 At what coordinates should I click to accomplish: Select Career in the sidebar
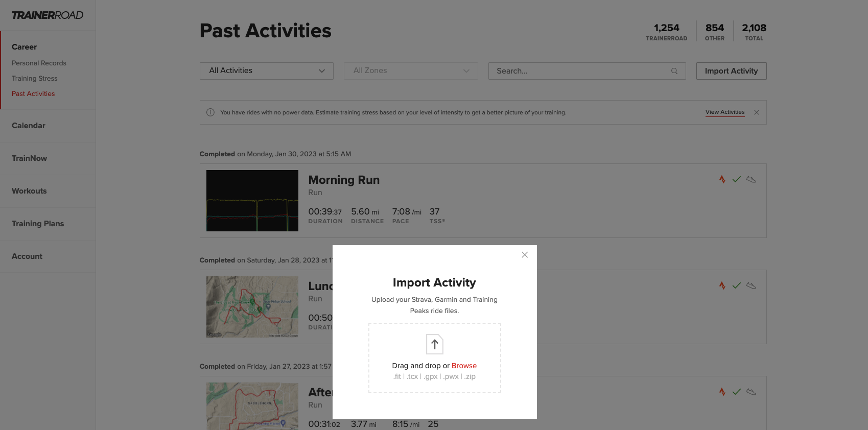point(24,47)
